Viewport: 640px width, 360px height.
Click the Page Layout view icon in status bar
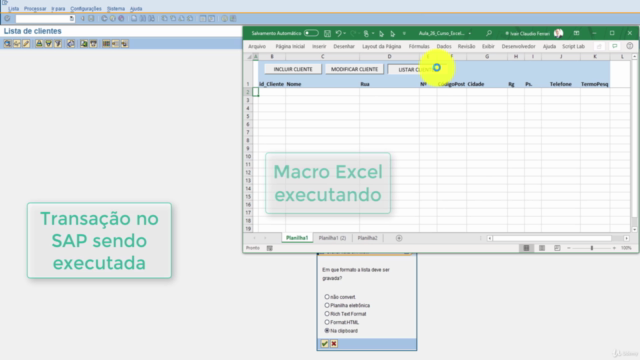[542, 248]
